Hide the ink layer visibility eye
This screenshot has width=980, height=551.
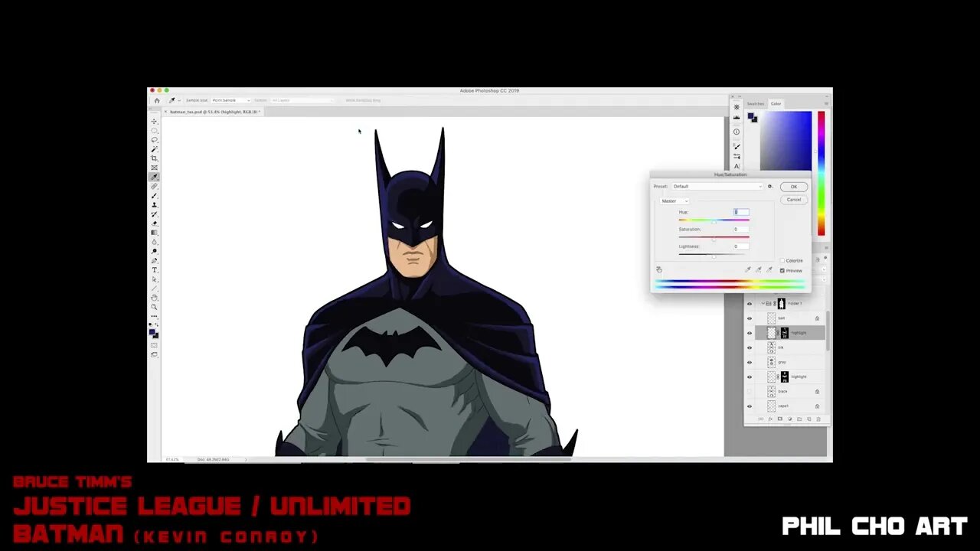[x=750, y=347]
